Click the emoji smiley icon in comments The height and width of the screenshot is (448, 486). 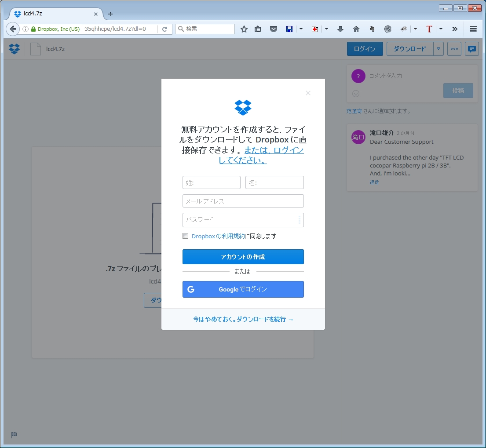pyautogui.click(x=356, y=93)
